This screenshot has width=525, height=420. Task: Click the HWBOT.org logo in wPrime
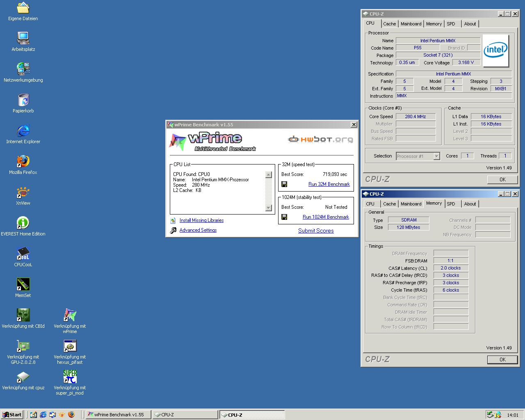320,139
